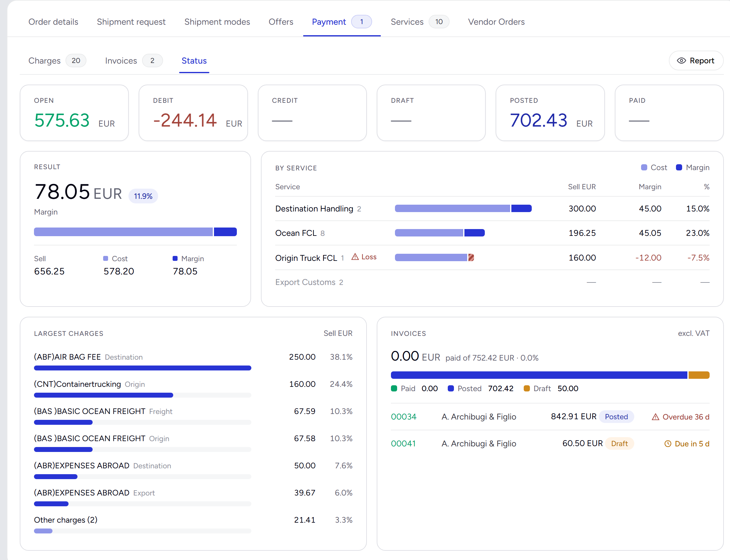Click the Posted 702.43 EUR card
This screenshot has width=730, height=560.
click(550, 113)
